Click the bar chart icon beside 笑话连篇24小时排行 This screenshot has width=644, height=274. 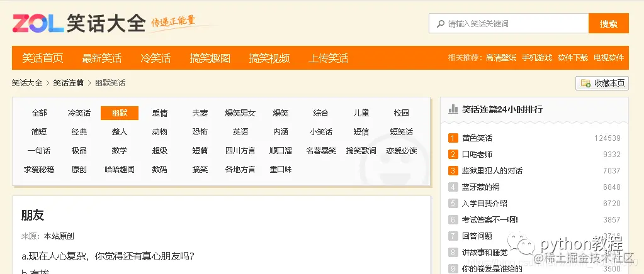(x=453, y=109)
